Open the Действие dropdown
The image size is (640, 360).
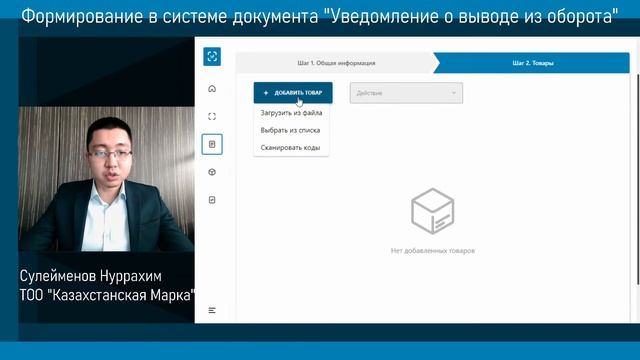point(406,93)
